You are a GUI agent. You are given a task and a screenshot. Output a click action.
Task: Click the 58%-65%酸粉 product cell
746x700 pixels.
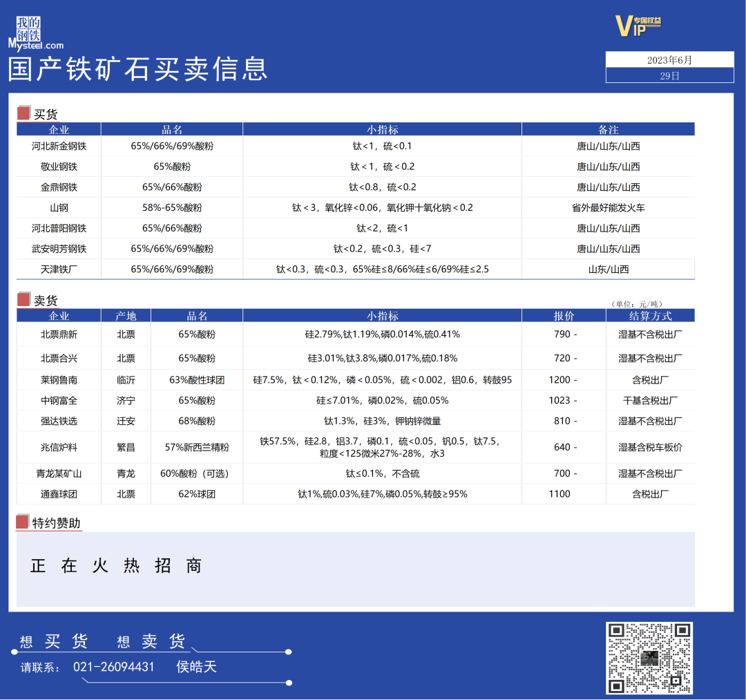(172, 207)
